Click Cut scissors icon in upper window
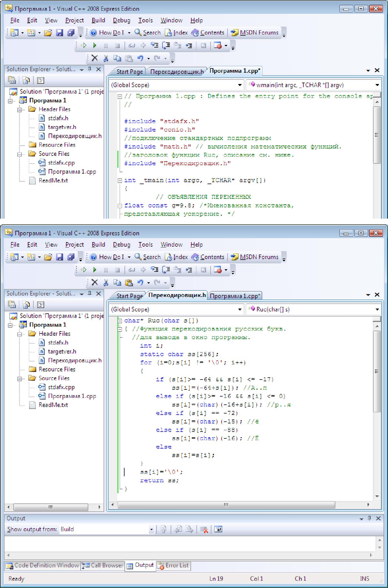Screen dimensions: 388x588 tap(106, 58)
